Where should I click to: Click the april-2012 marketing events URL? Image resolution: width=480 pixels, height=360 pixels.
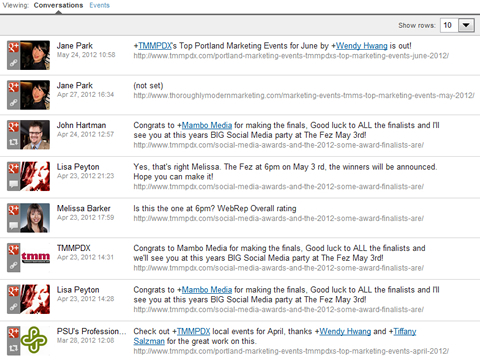coord(291,351)
